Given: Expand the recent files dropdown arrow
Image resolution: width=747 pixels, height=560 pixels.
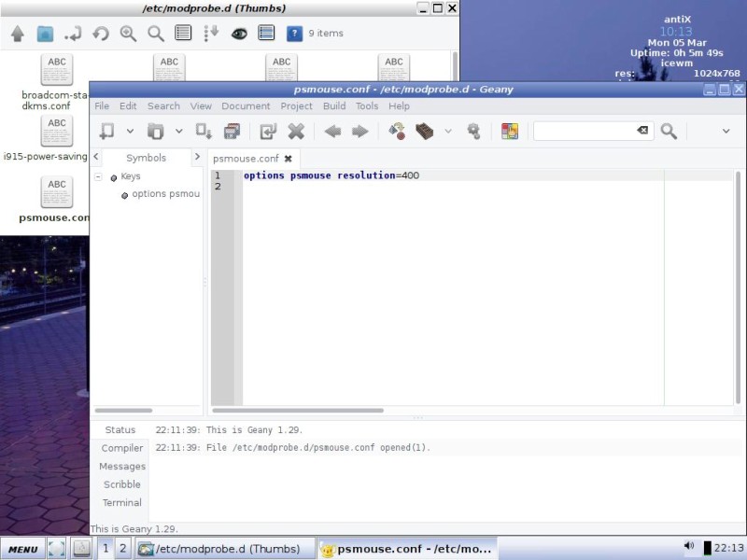Looking at the screenshot, I should tap(178, 131).
